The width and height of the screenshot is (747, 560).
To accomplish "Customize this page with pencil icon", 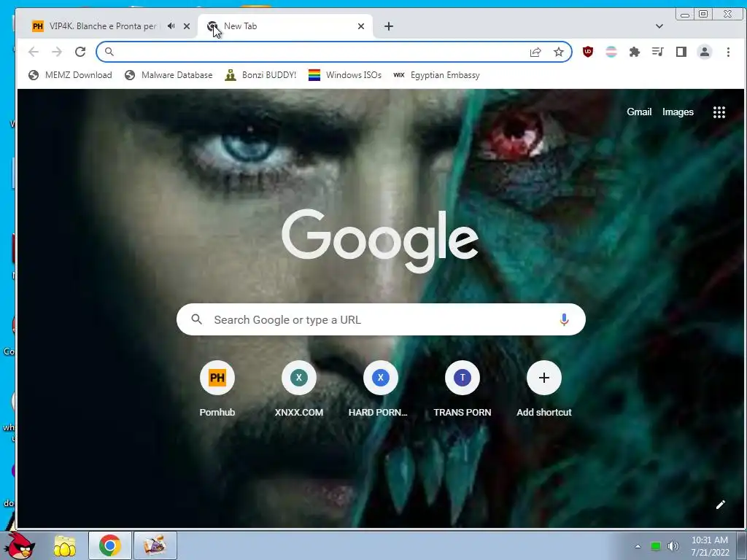I will pos(720,505).
